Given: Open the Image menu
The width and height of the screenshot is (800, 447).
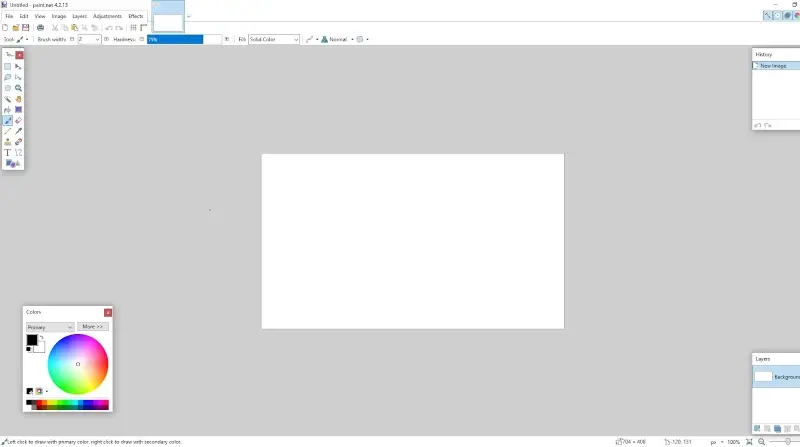Looking at the screenshot, I should point(59,16).
